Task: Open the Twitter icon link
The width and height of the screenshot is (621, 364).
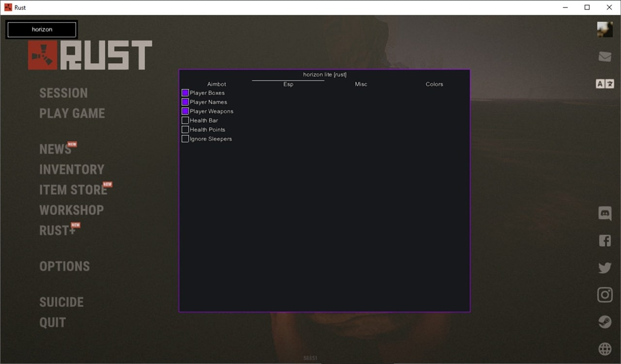Action: click(x=605, y=268)
